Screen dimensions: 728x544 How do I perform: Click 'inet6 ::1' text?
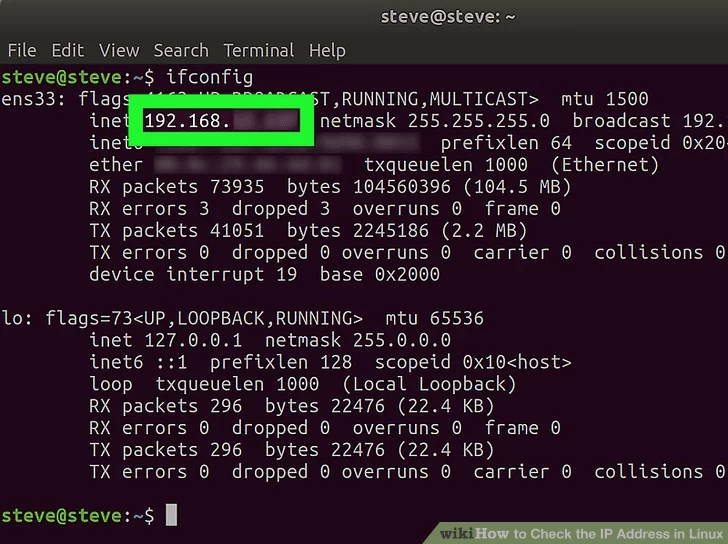coord(138,362)
